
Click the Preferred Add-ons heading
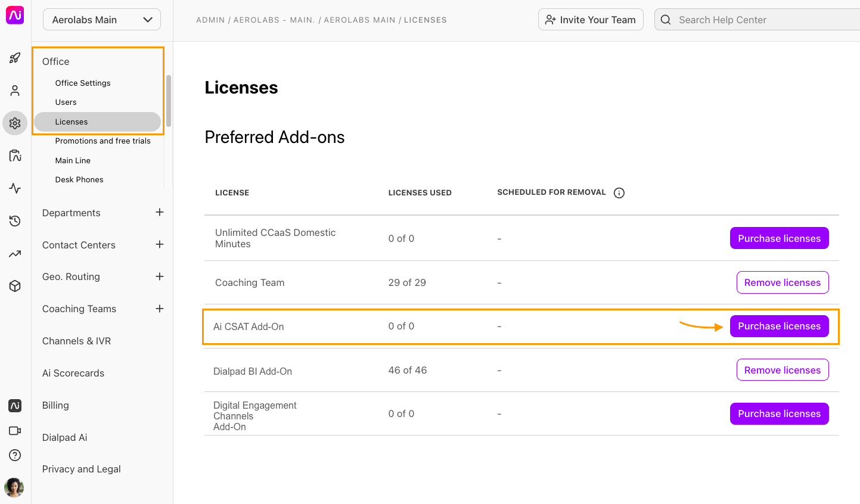275,137
